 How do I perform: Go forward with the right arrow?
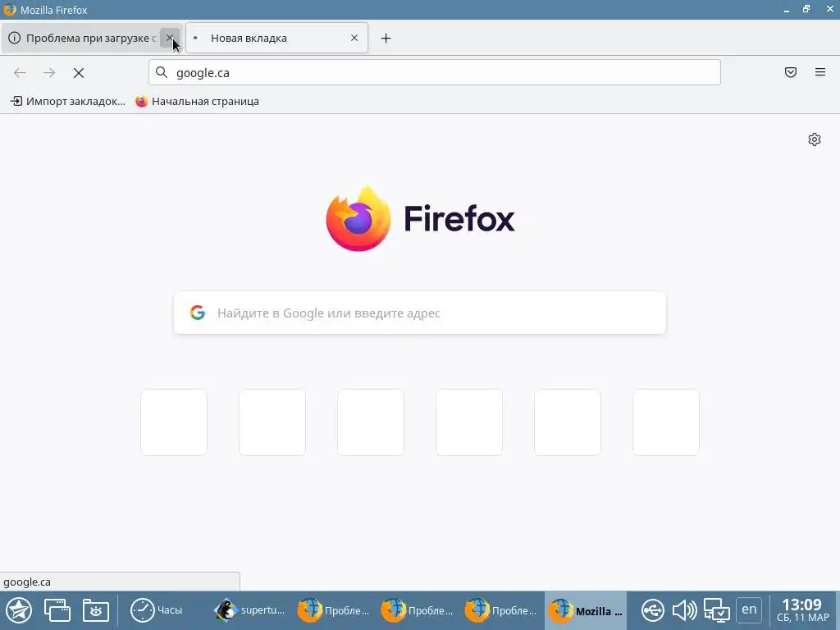tap(49, 72)
